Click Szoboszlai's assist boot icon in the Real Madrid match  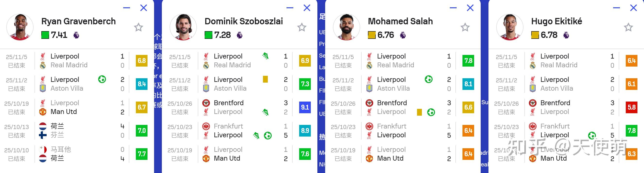[266, 56]
